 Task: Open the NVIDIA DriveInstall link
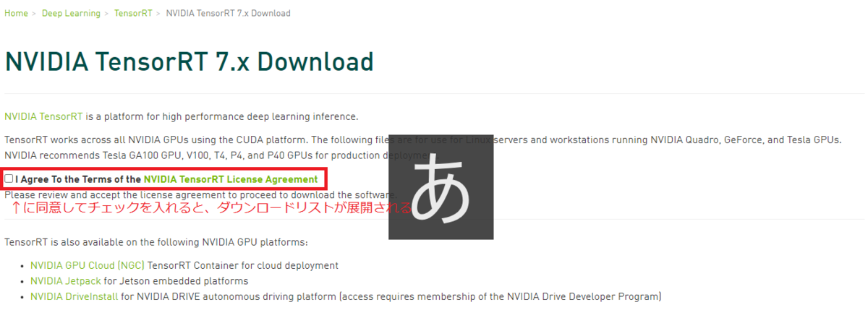tap(74, 296)
